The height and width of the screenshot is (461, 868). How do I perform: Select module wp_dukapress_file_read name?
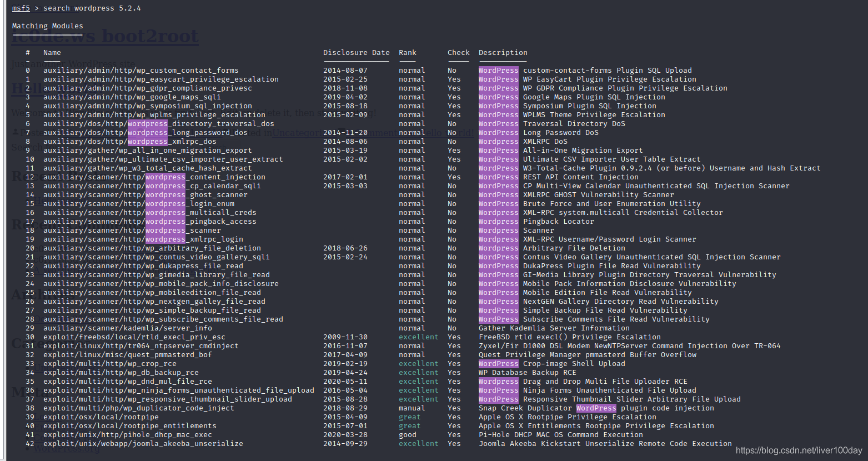click(143, 266)
